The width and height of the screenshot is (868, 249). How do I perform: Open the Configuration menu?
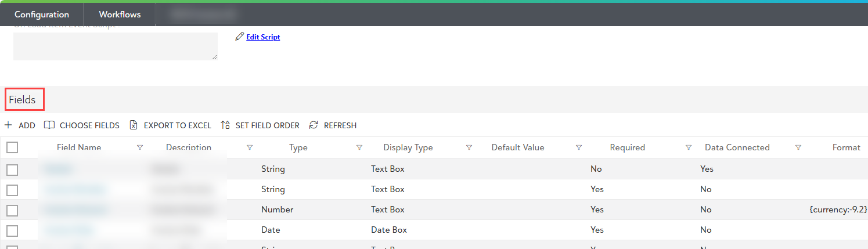coord(42,15)
